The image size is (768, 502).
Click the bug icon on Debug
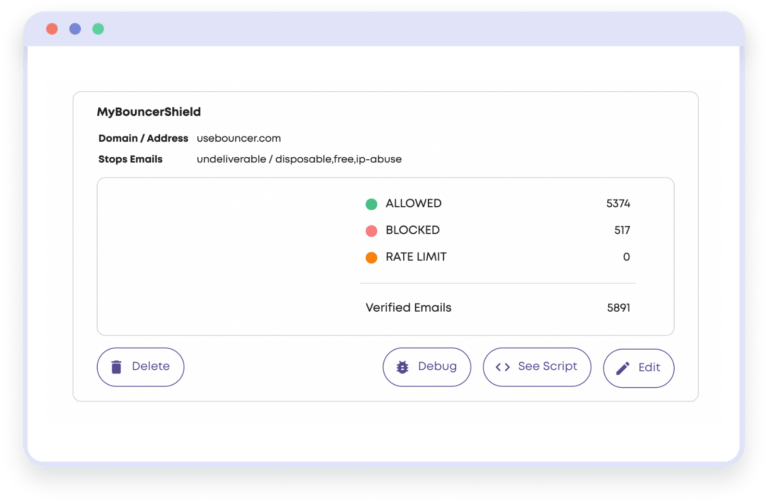[x=402, y=367]
